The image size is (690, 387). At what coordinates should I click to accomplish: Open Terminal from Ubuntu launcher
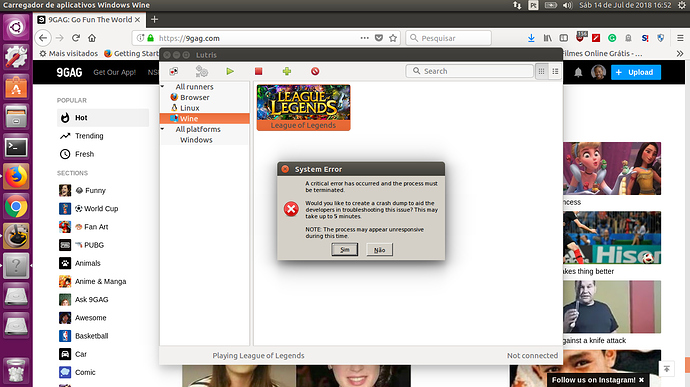[16, 147]
